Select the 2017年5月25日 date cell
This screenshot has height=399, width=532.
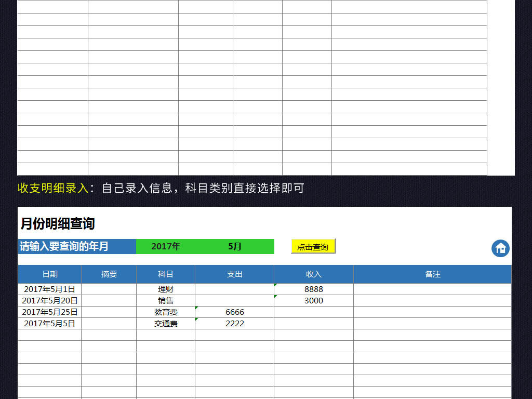(50, 312)
